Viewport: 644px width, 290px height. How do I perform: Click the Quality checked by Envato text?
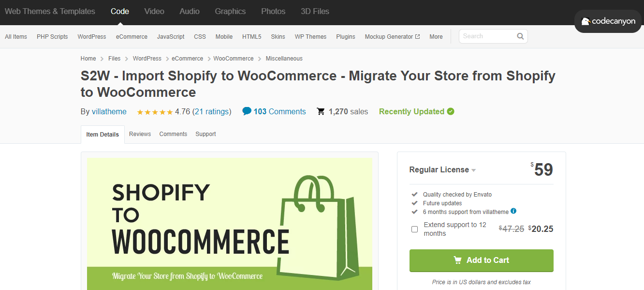pos(457,195)
